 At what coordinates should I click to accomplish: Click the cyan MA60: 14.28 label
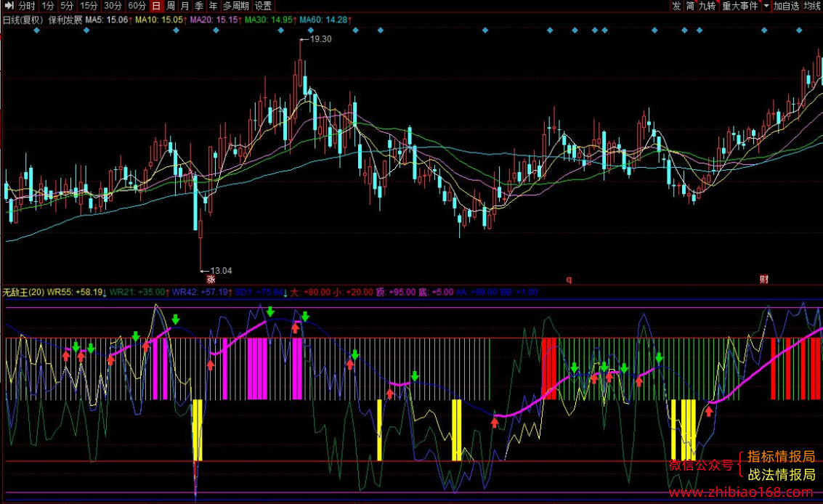325,20
